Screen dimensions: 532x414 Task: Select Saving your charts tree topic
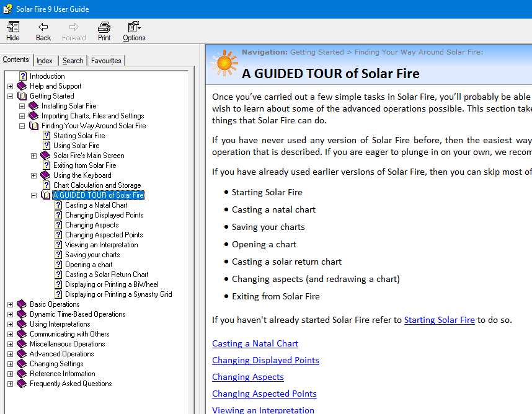pyautogui.click(x=92, y=255)
